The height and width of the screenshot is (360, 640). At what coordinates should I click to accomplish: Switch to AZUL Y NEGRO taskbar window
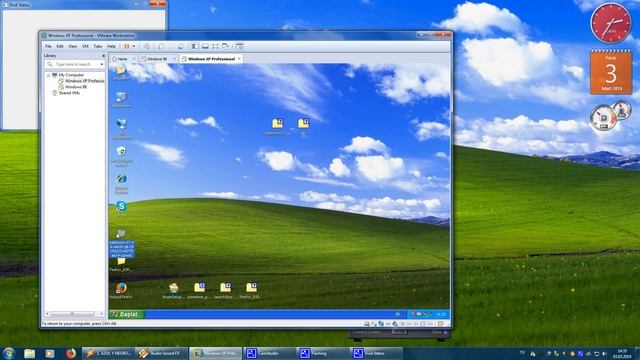point(109,353)
